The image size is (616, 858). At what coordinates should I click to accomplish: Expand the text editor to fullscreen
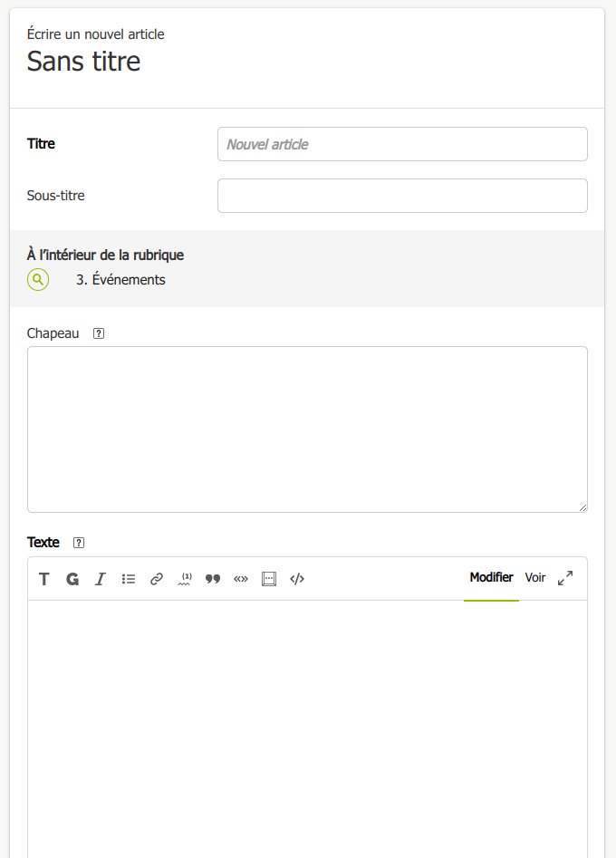coord(565,578)
